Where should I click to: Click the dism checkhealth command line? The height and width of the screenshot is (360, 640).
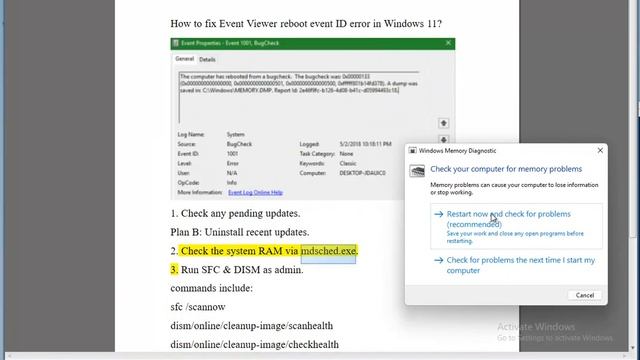pyautogui.click(x=254, y=344)
